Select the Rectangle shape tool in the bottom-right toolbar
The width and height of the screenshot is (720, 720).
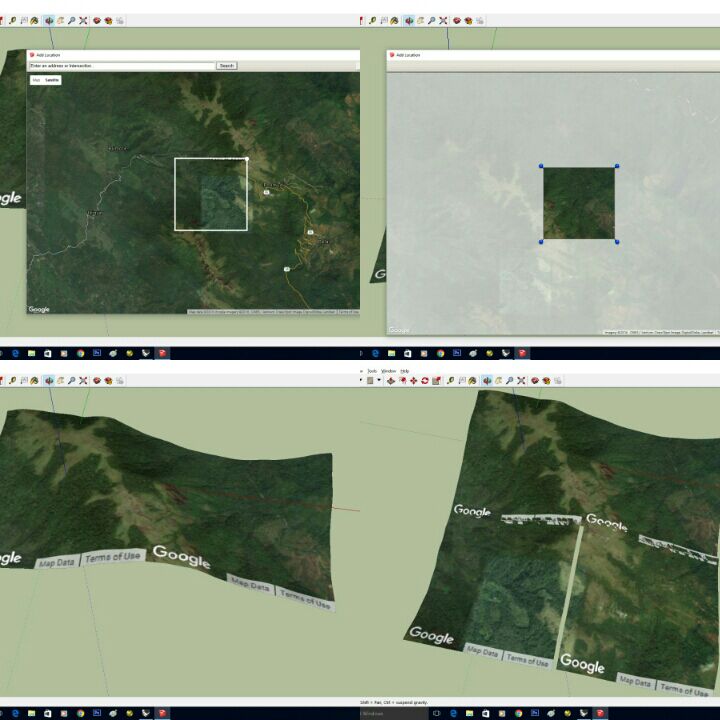click(370, 381)
